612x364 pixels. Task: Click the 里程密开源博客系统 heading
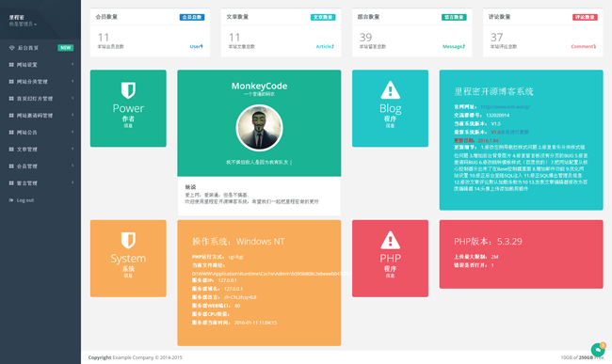click(x=493, y=91)
